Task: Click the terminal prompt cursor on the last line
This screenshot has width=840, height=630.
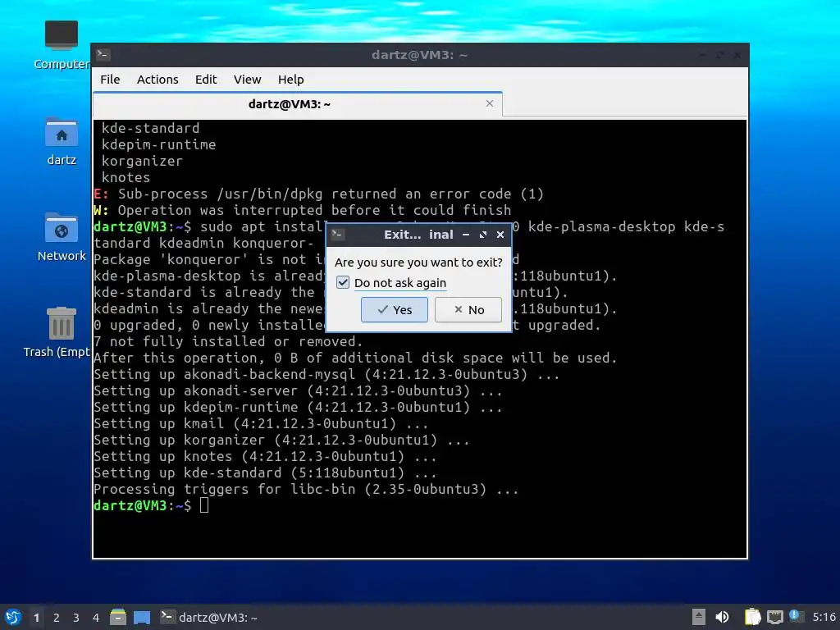Action: (204, 505)
